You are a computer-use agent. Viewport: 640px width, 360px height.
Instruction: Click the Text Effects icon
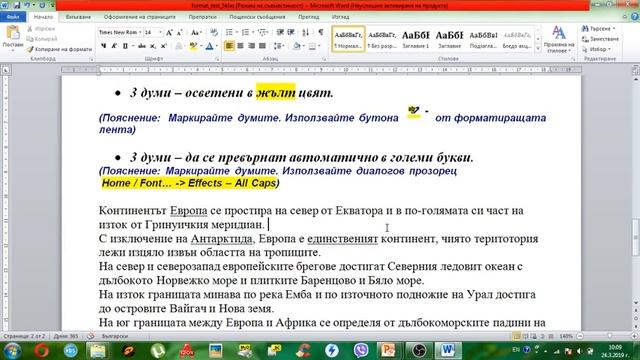(179, 46)
